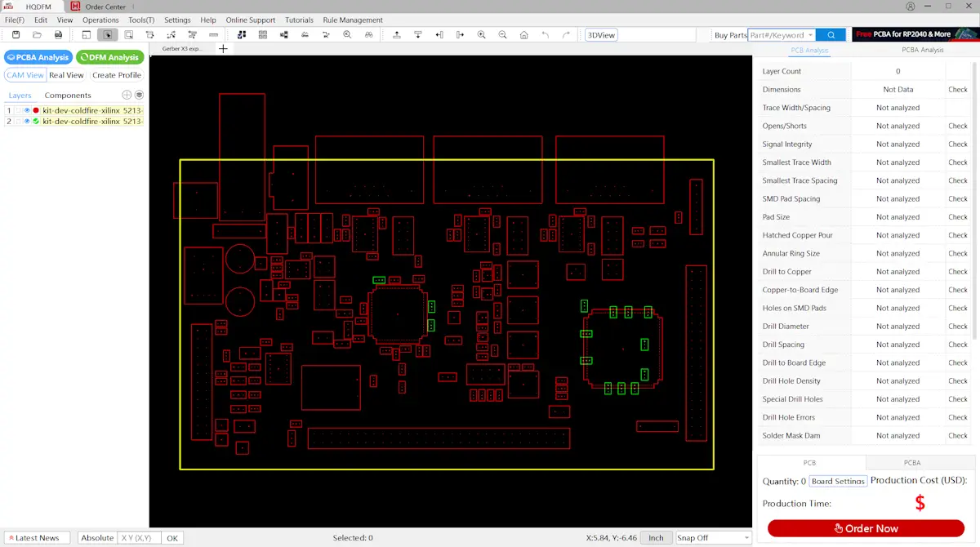
Task: Enable the checkbox next to layer 1
Action: pyautogui.click(x=18, y=110)
